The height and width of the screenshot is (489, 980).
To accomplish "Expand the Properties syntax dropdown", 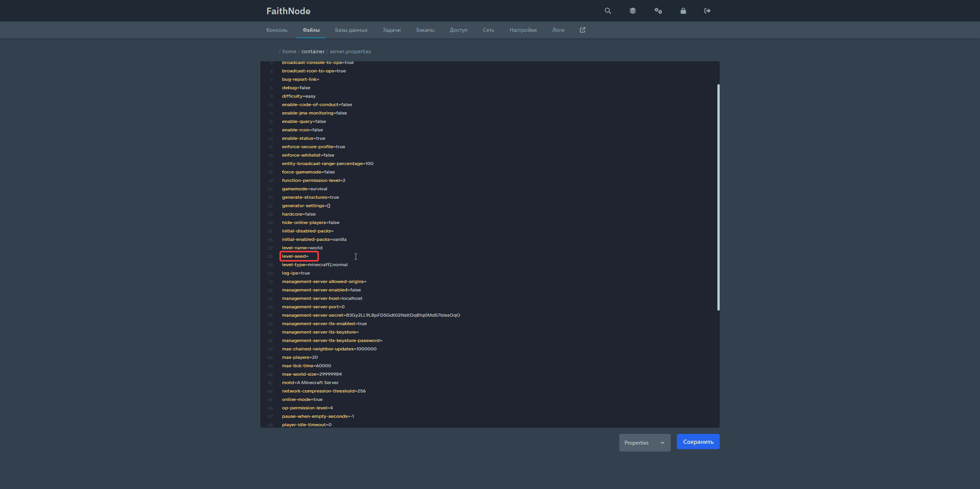I will click(x=645, y=443).
